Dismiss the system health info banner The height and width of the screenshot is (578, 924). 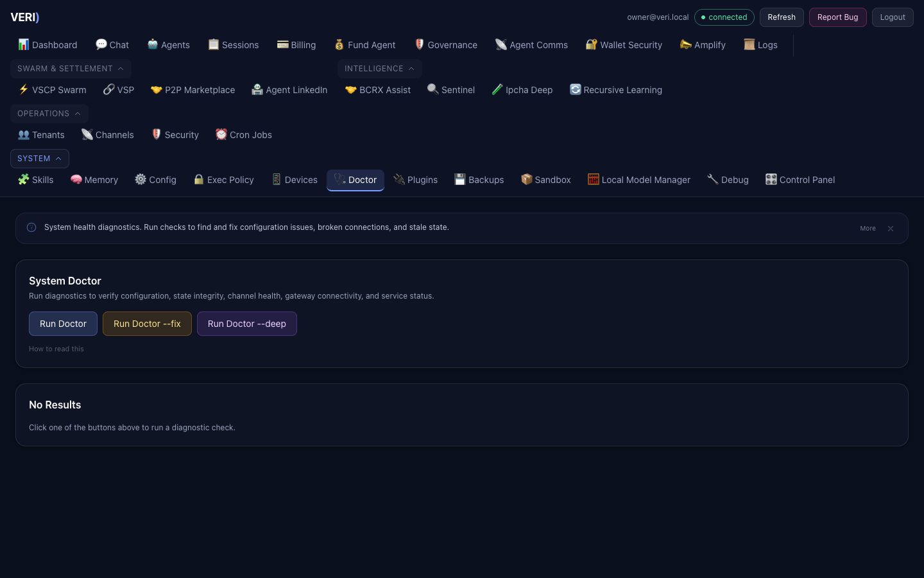coord(891,229)
